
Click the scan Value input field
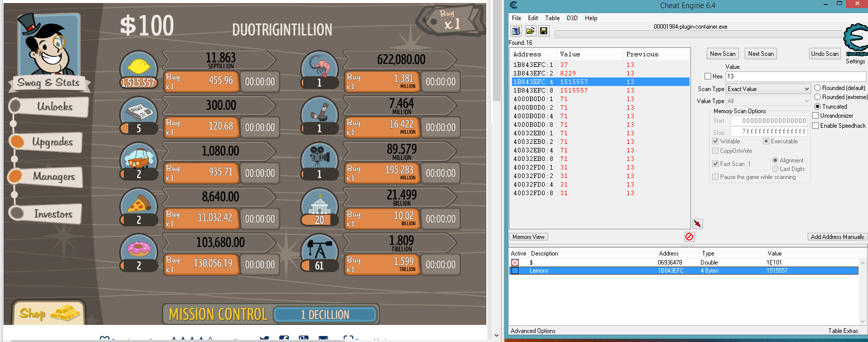[796, 76]
